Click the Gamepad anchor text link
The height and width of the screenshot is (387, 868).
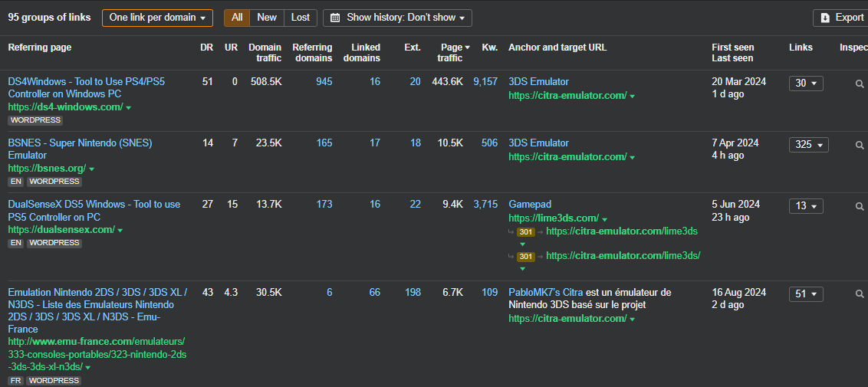click(x=530, y=205)
